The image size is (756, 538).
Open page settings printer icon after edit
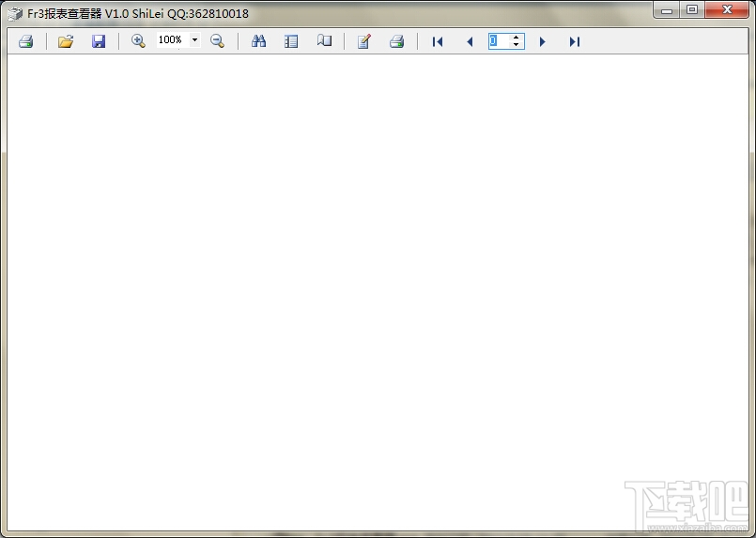point(397,41)
